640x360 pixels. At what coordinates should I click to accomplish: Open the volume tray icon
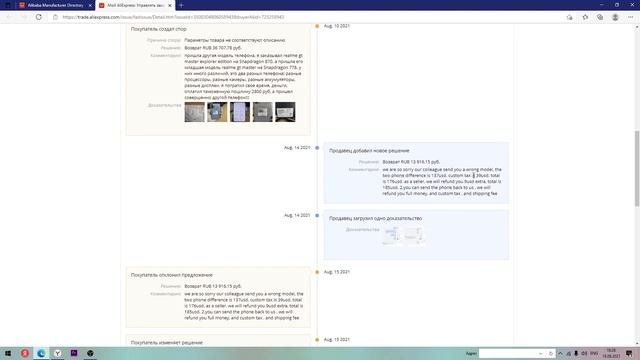(x=584, y=353)
